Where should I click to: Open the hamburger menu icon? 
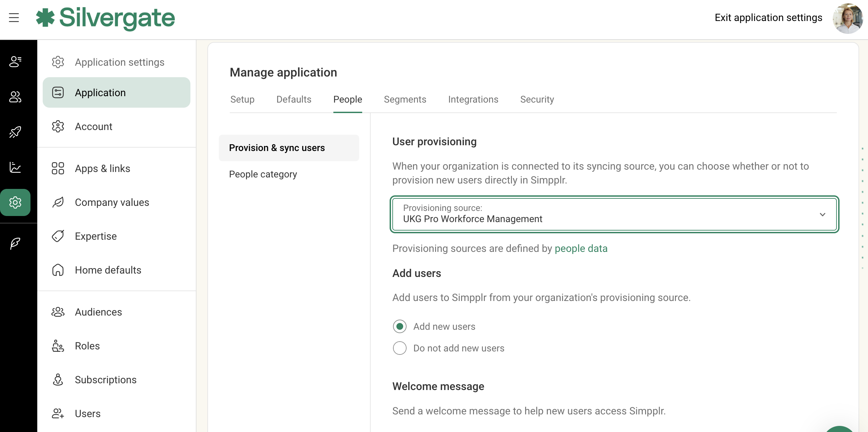(14, 18)
